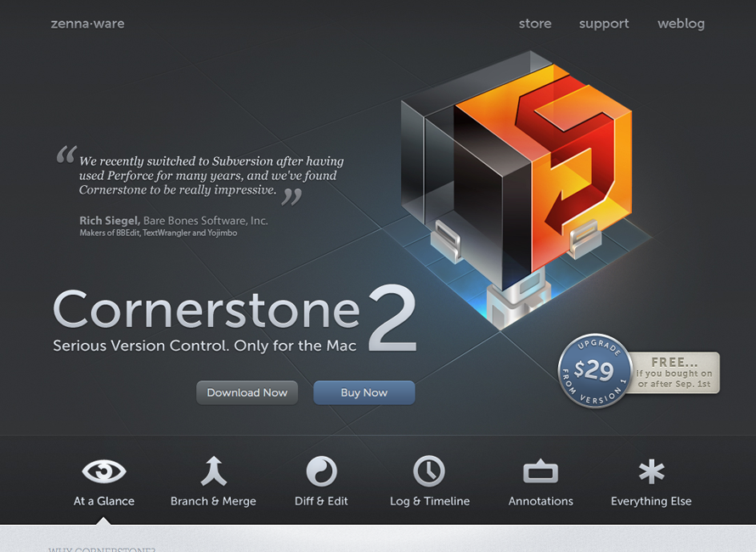Click the Download Now button
Viewport: 756px width, 552px height.
(x=247, y=393)
